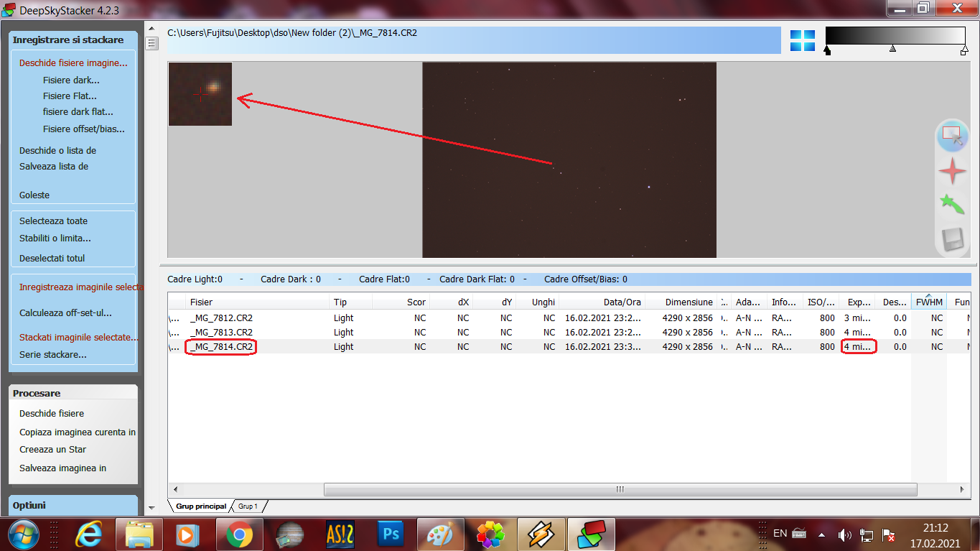
Task: Choose the green comet edit mode icon
Action: point(952,205)
